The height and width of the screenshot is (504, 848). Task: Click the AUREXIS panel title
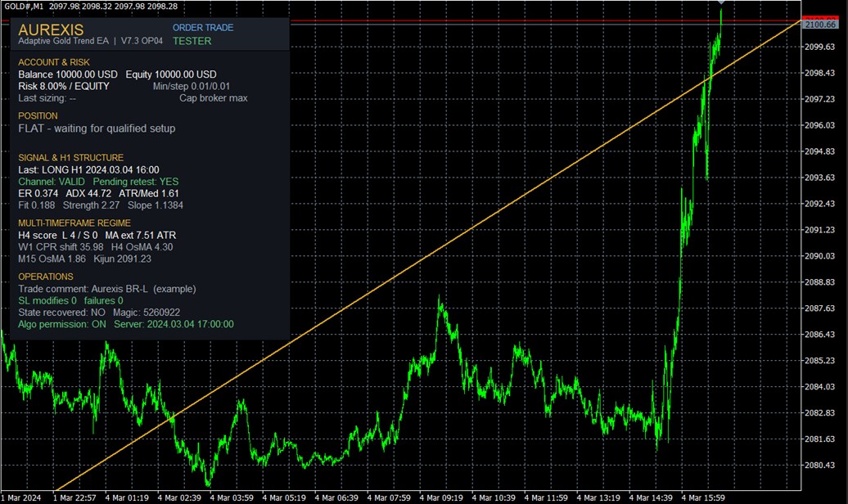(x=51, y=29)
